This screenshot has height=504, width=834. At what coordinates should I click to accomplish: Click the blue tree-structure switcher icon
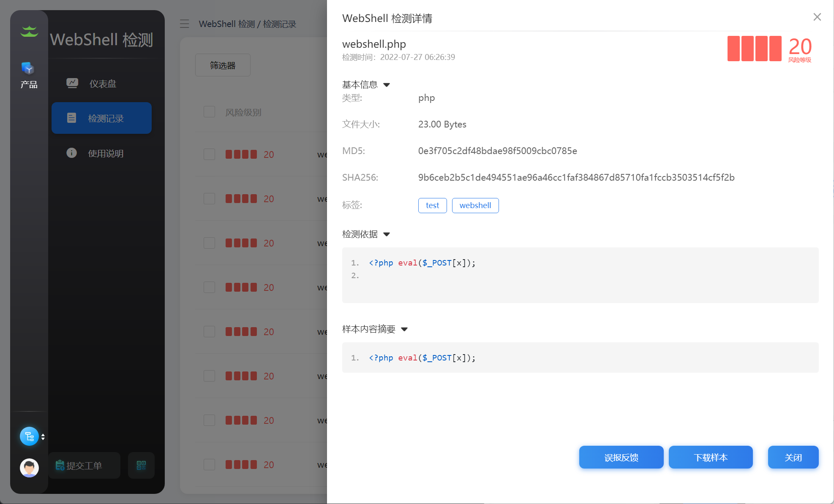coord(30,436)
